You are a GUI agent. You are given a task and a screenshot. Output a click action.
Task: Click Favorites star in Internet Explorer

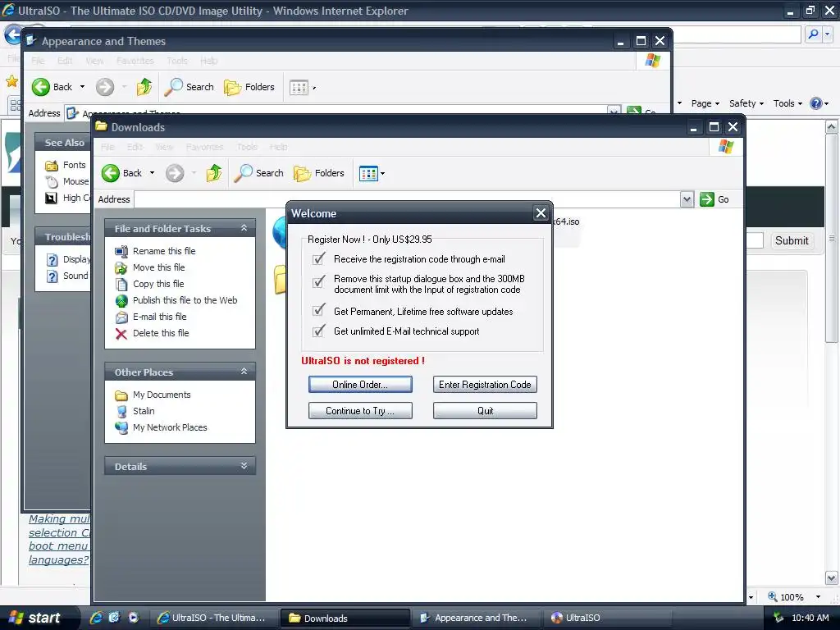[11, 81]
